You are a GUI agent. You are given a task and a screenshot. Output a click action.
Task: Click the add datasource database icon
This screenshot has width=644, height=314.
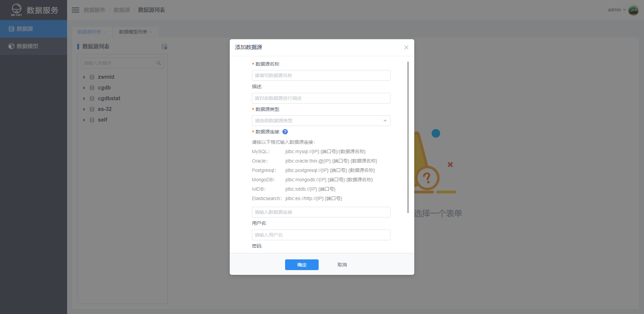click(x=164, y=47)
